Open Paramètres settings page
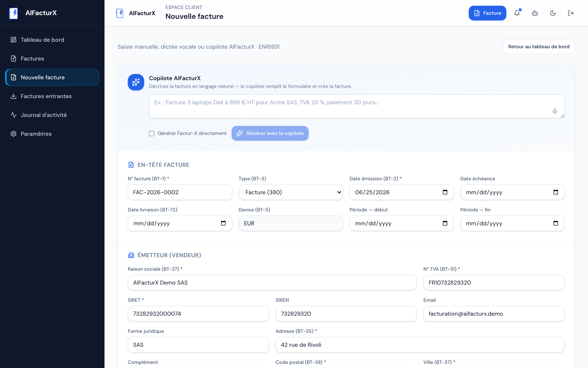This screenshot has height=368, width=588. click(x=52, y=134)
